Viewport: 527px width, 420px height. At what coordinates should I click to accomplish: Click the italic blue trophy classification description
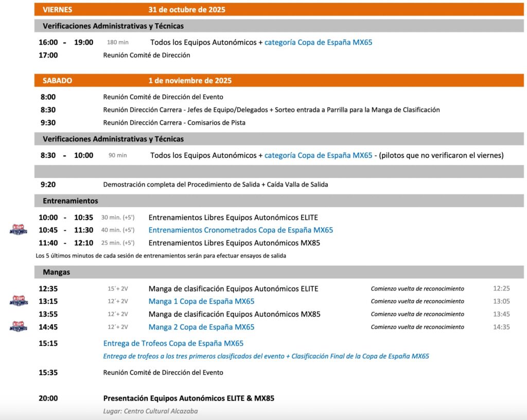pyautogui.click(x=266, y=356)
